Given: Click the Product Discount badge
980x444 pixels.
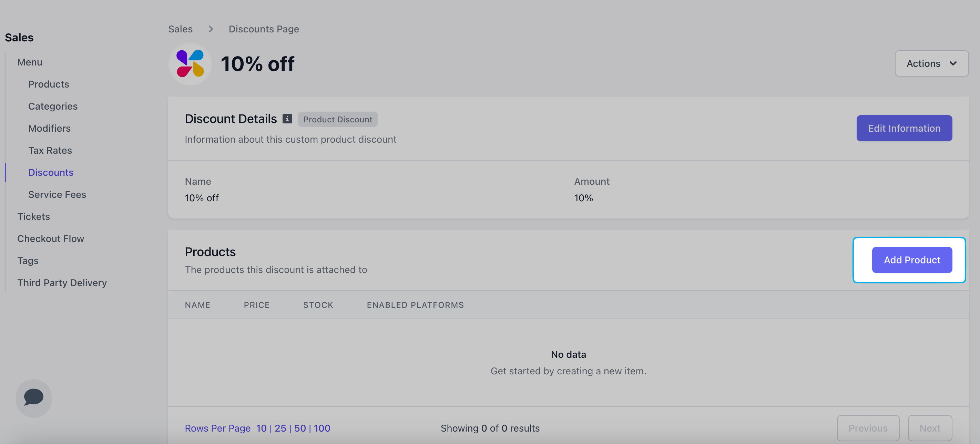Looking at the screenshot, I should pos(337,119).
